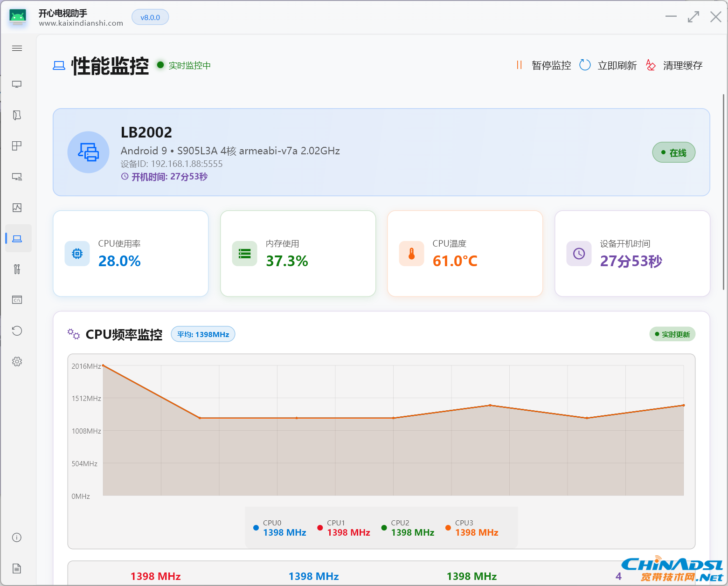
Task: Open the tools wrench icon in sidebar
Action: 17,269
